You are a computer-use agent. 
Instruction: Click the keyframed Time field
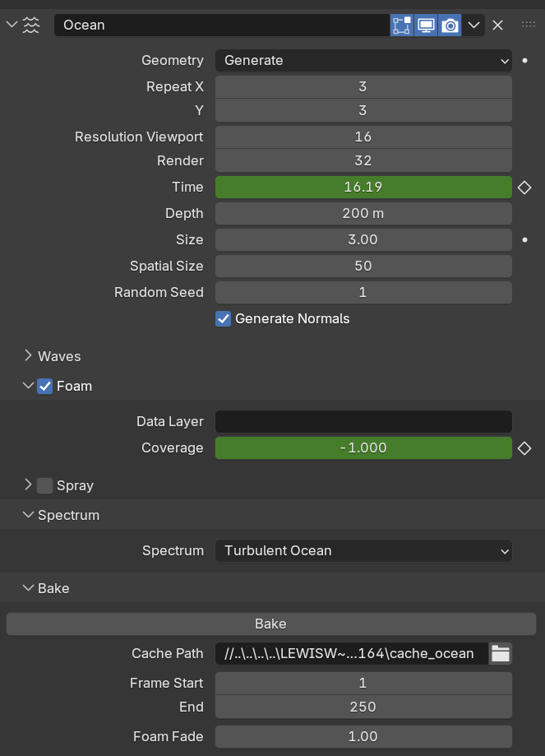pyautogui.click(x=363, y=187)
